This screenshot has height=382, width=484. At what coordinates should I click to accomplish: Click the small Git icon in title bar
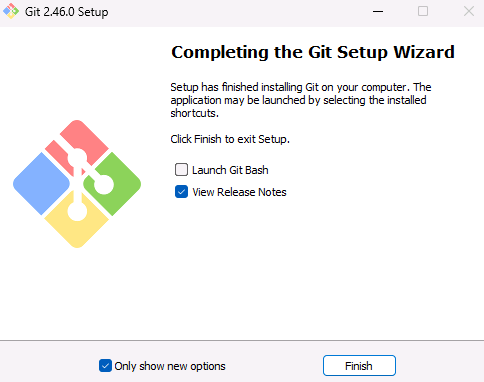(11, 11)
